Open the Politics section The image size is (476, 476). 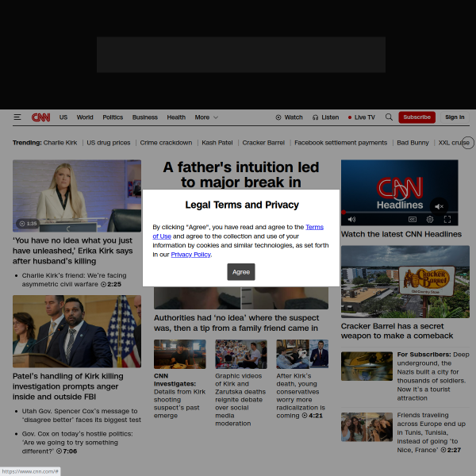coord(113,117)
